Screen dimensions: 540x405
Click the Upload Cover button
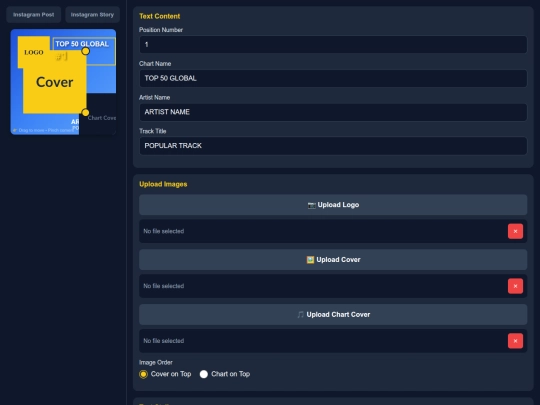(333, 260)
